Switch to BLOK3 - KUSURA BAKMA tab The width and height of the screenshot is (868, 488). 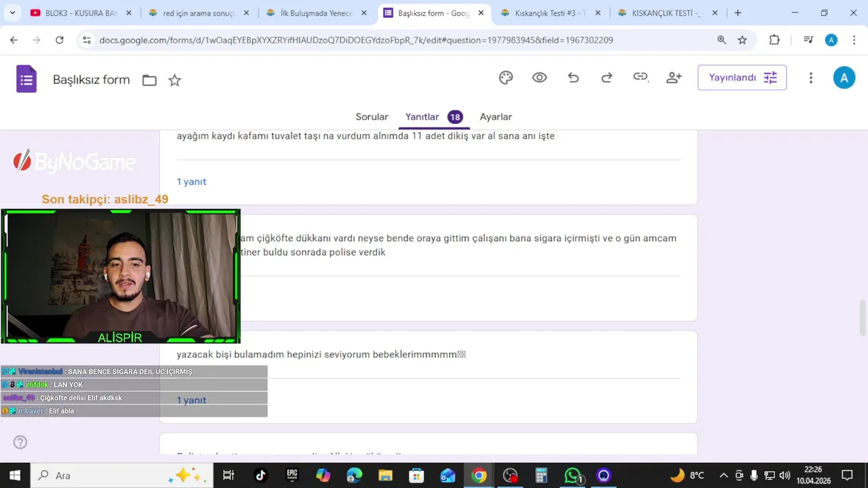81,13
